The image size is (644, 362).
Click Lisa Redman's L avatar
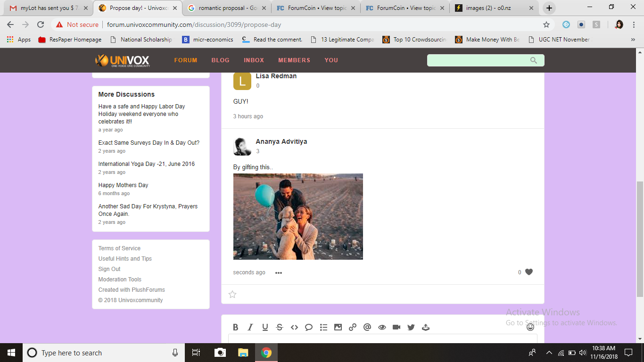[242, 81]
